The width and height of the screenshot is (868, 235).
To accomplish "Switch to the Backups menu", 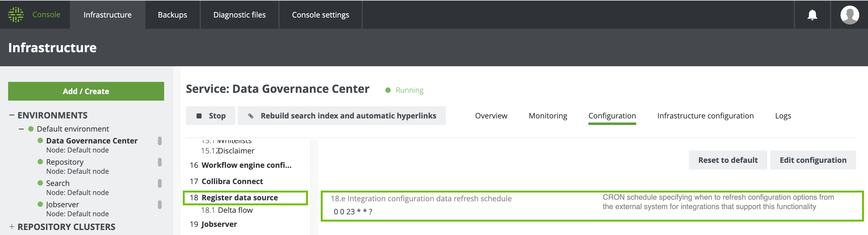I will [x=172, y=15].
